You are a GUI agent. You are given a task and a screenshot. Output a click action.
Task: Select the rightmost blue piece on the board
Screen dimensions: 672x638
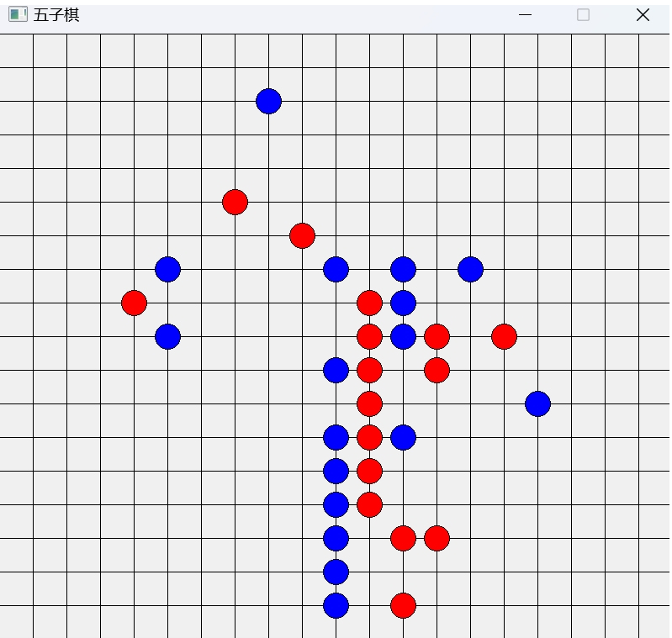tap(537, 403)
